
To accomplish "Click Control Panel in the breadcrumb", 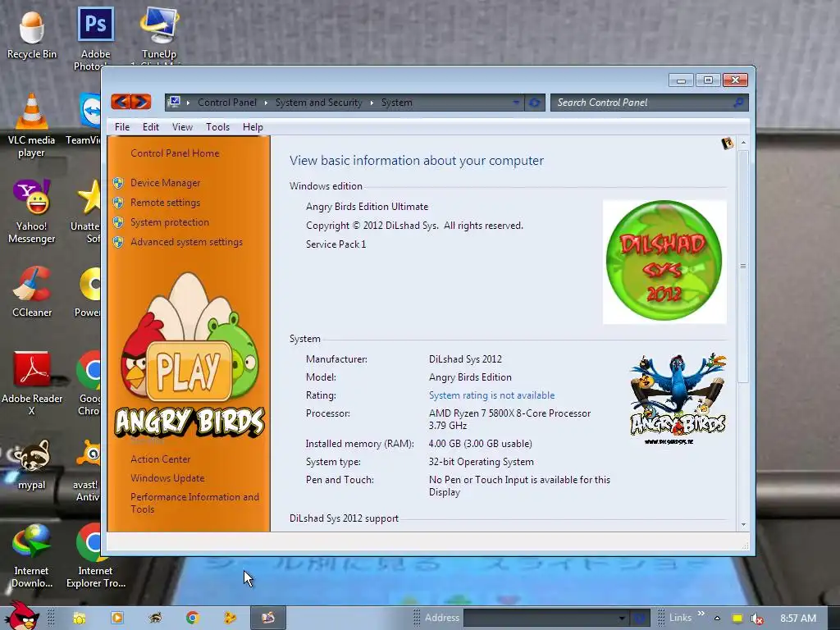I will [227, 103].
